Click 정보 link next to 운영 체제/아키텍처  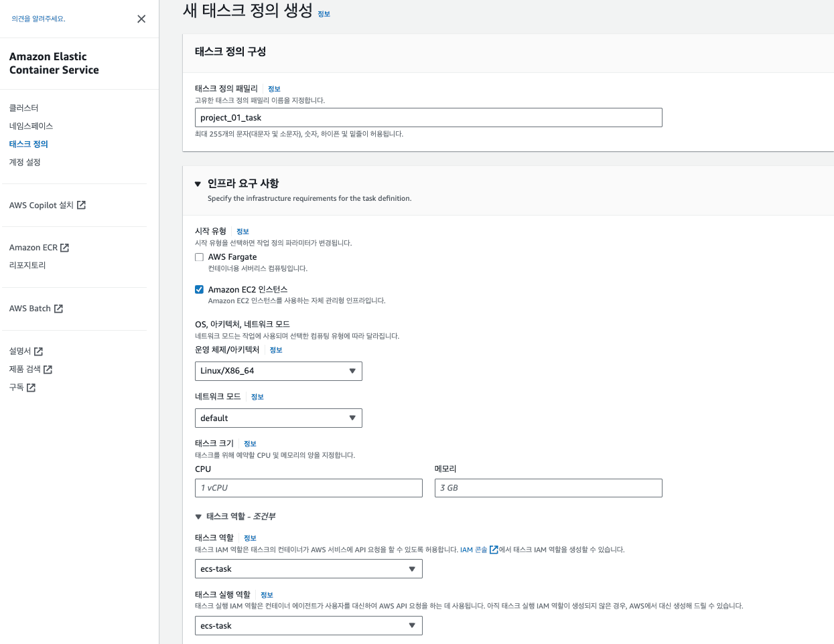coord(276,350)
